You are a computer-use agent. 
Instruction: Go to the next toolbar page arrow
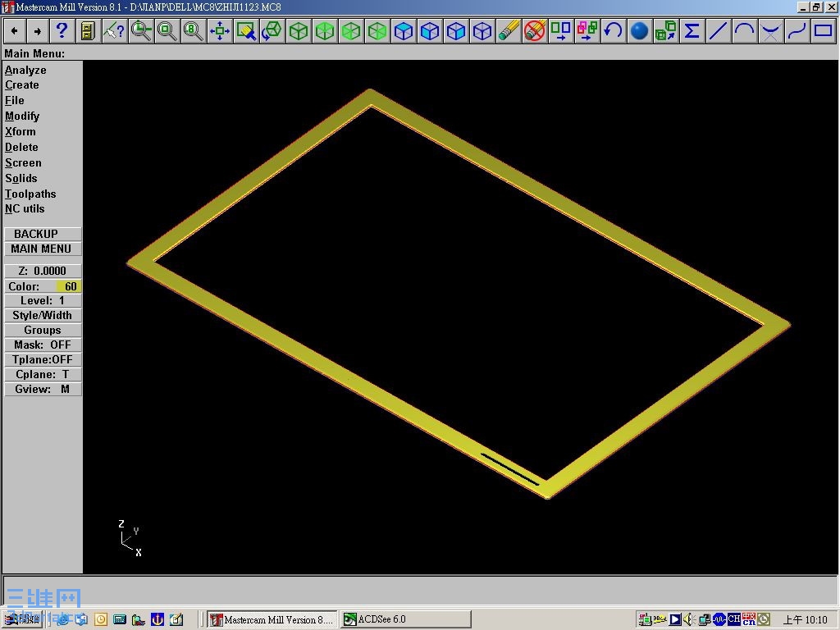tap(38, 31)
